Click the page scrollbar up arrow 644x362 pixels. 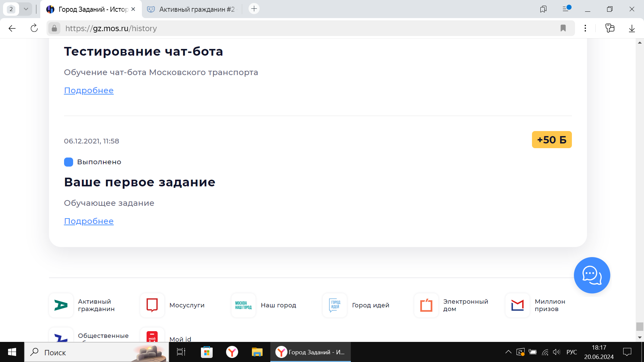coord(640,43)
